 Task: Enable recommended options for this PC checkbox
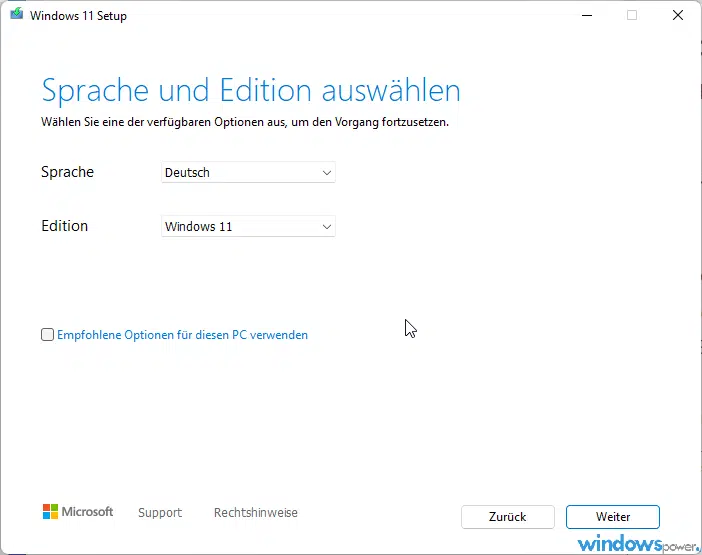pyautogui.click(x=47, y=335)
